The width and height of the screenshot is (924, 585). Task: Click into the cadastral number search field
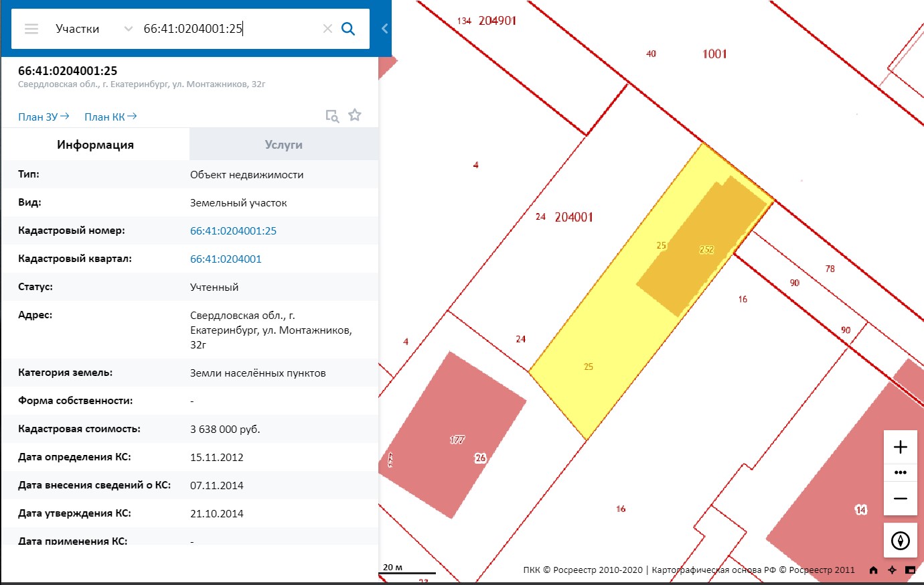[228, 29]
